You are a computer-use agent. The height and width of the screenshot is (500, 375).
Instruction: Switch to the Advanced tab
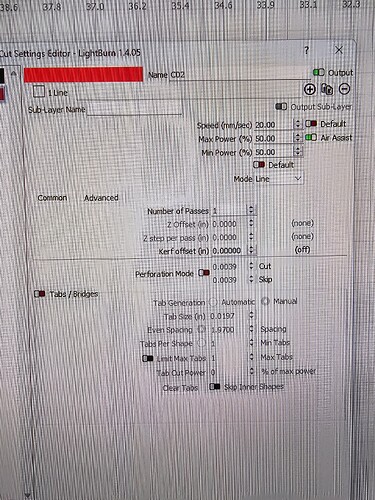point(101,198)
